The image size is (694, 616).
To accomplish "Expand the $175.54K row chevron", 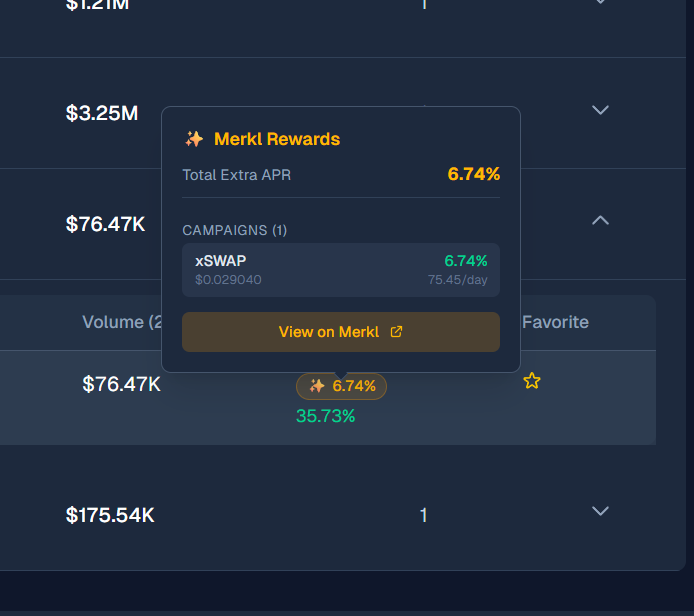I will click(600, 511).
